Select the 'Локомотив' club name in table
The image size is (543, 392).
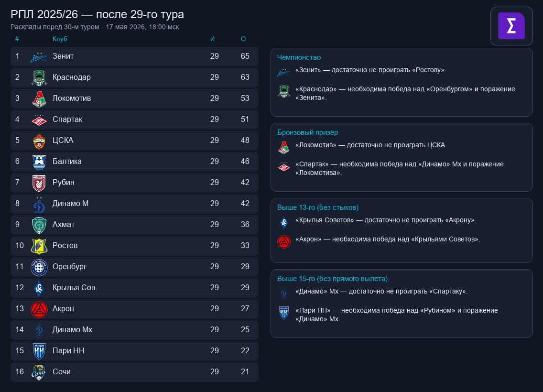pos(72,98)
